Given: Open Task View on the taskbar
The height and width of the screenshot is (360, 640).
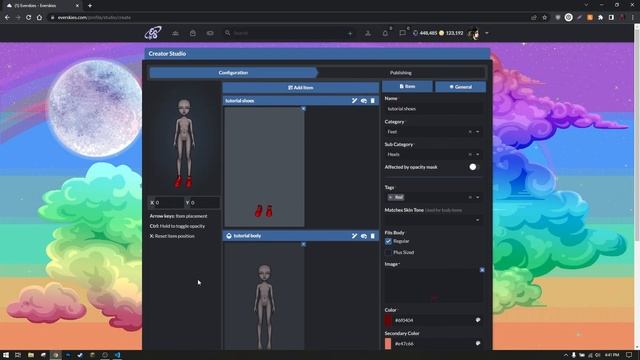Looking at the screenshot, I should point(18,355).
